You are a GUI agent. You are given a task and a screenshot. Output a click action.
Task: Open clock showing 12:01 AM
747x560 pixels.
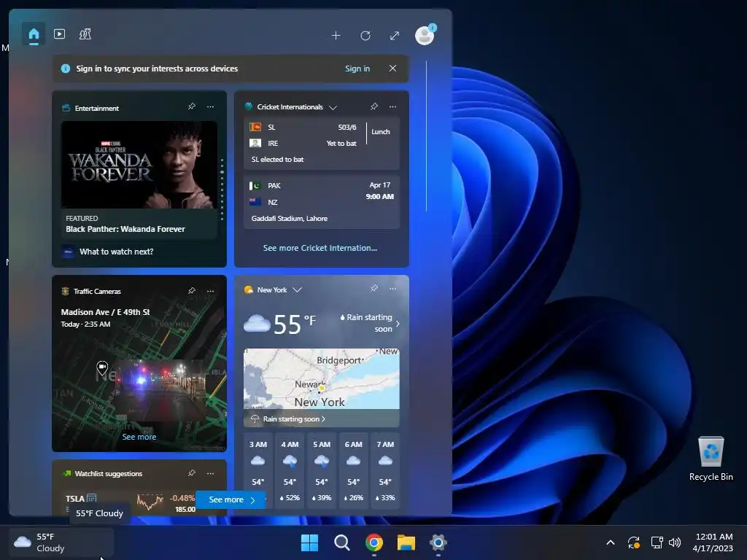coord(713,542)
